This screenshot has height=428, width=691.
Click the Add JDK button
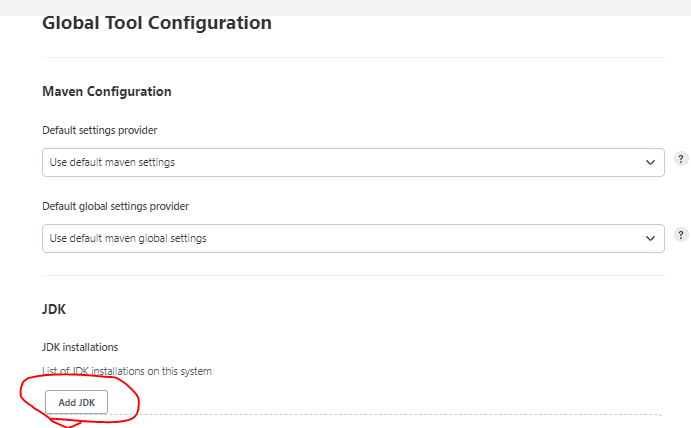pos(76,402)
